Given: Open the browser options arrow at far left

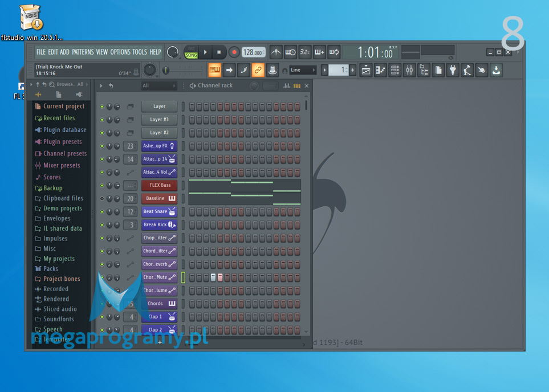Looking at the screenshot, I should 31,84.
